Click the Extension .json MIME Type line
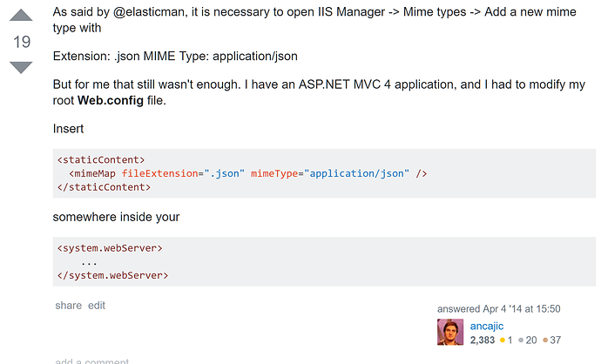601x364 pixels. pos(175,57)
